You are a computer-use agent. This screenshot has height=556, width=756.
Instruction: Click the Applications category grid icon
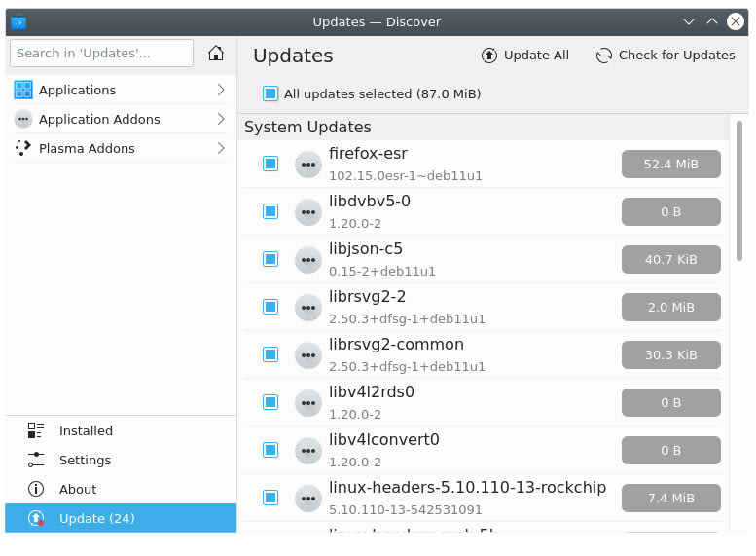tap(23, 90)
